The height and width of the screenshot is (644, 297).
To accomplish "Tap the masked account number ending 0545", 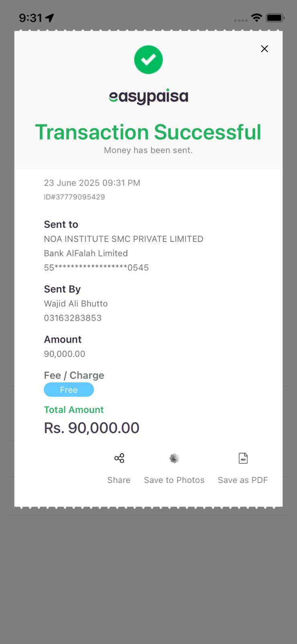I will click(96, 268).
